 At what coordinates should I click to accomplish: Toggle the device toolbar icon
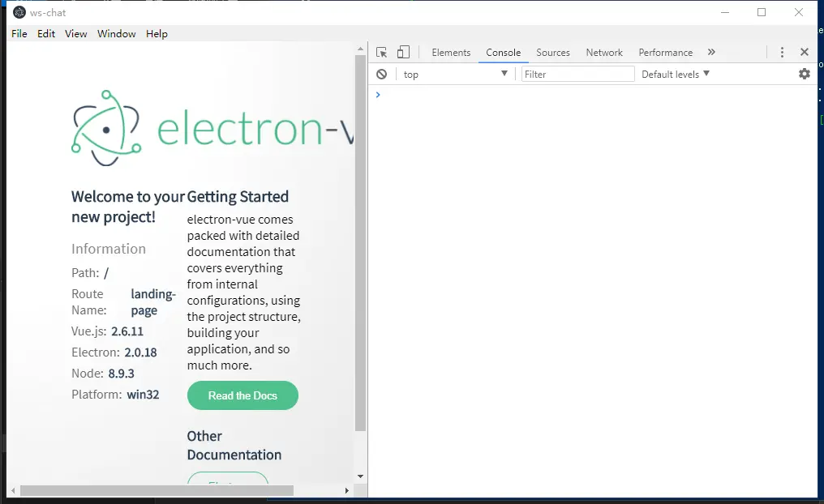(x=403, y=52)
